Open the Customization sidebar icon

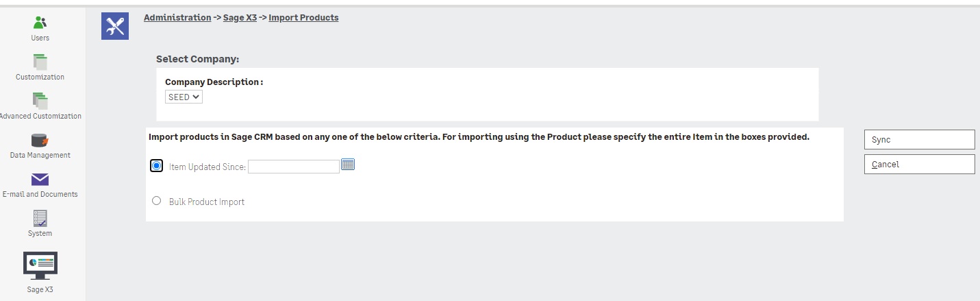pyautogui.click(x=40, y=62)
